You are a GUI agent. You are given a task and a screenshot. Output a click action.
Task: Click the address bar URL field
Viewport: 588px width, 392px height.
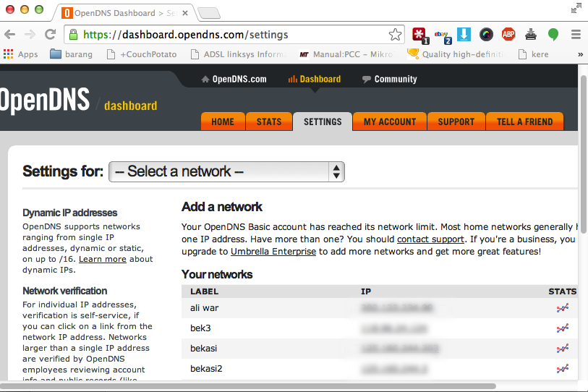click(x=231, y=34)
